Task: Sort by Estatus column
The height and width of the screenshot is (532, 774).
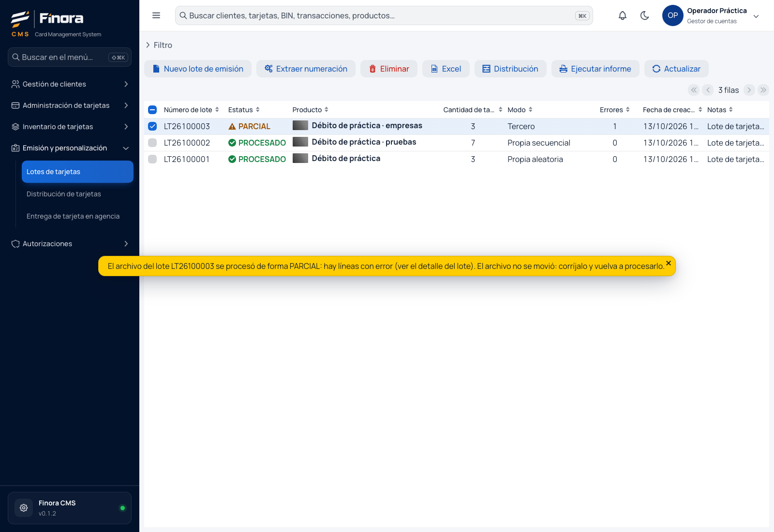Action: (258, 110)
